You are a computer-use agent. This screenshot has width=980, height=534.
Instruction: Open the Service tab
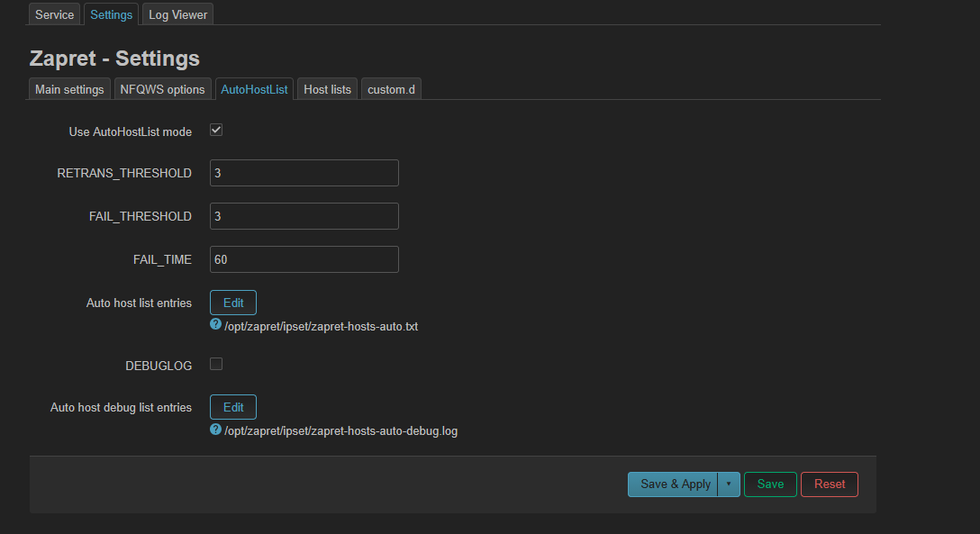(x=54, y=14)
